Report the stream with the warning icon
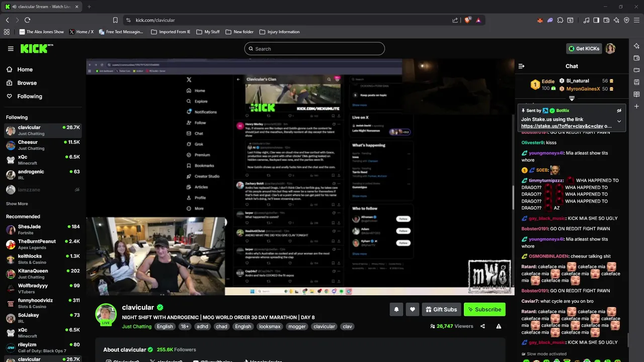644x362 pixels. point(499,326)
